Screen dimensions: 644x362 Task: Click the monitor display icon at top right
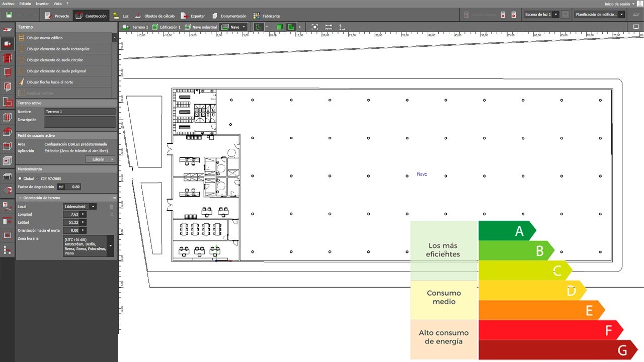tap(636, 27)
